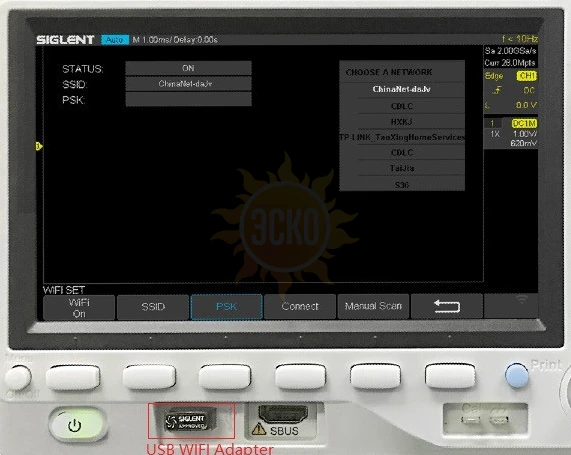Choose the HXKJ network entry
The height and width of the screenshot is (455, 571).
coord(402,122)
